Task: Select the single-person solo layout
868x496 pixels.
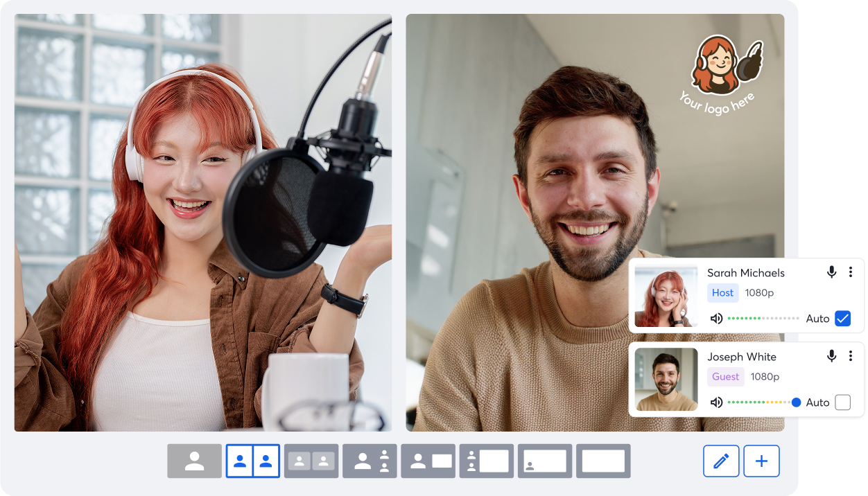Action: (194, 461)
